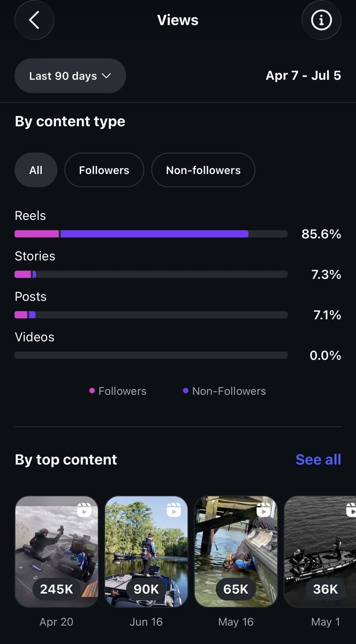The image size is (356, 644).
Task: Tap the Apr 7 - Jul 5 date range
Action: pos(303,76)
